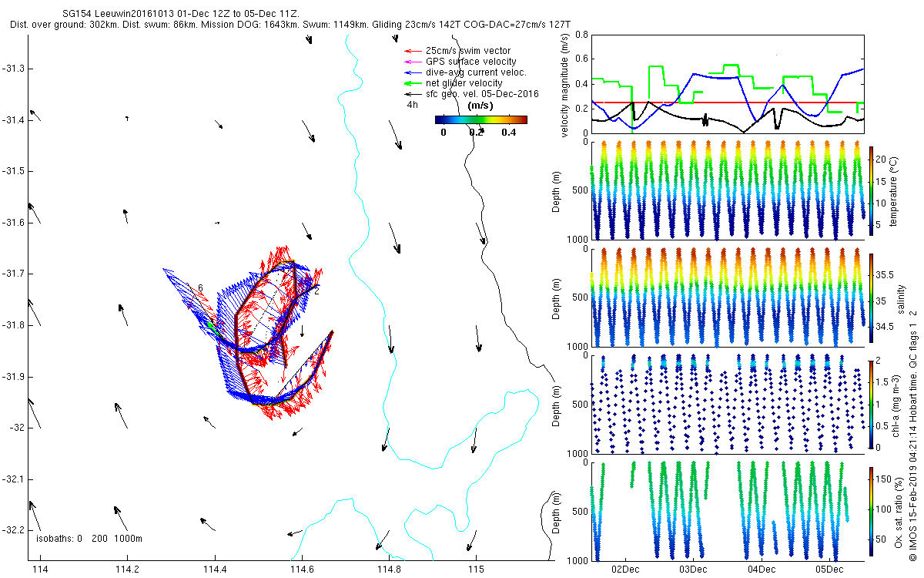The height and width of the screenshot is (578, 924).
Task: Click the 02Dec tick on the time axis
Action: coord(624,570)
